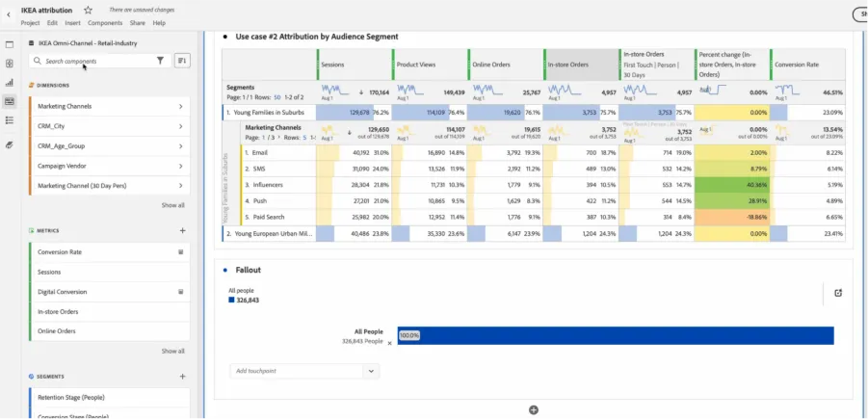Expand the CRM_City dimension chevron

pos(180,126)
